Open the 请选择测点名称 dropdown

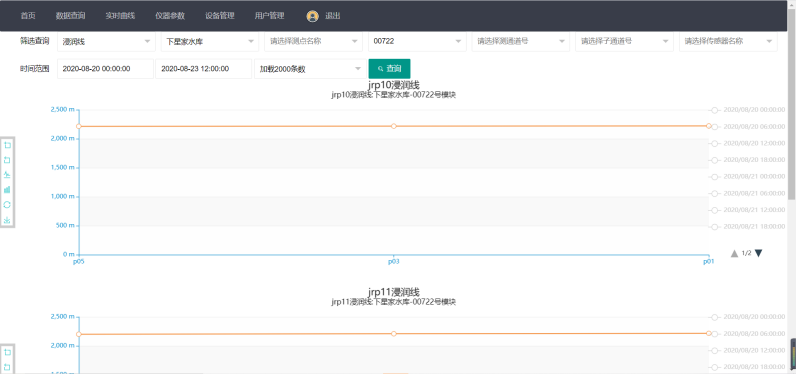313,42
